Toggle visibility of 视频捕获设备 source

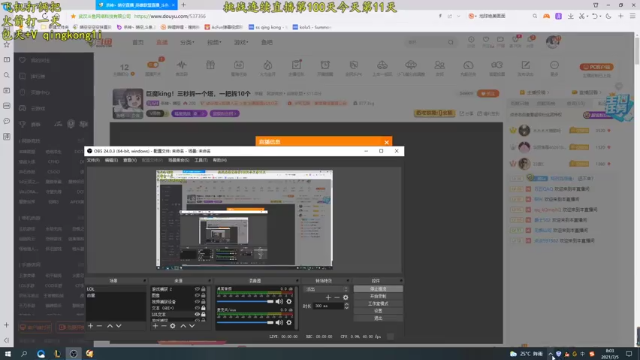tap(197, 302)
